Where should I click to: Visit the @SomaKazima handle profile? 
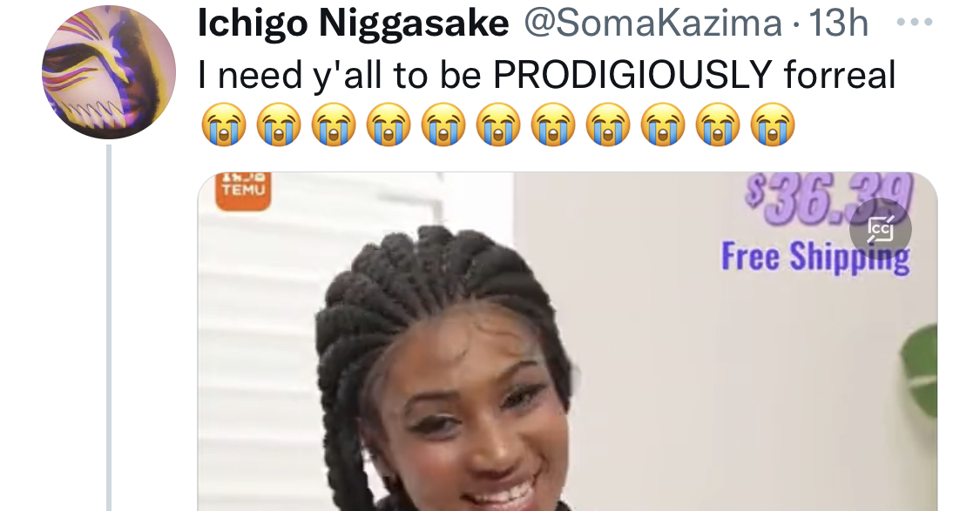point(652,24)
